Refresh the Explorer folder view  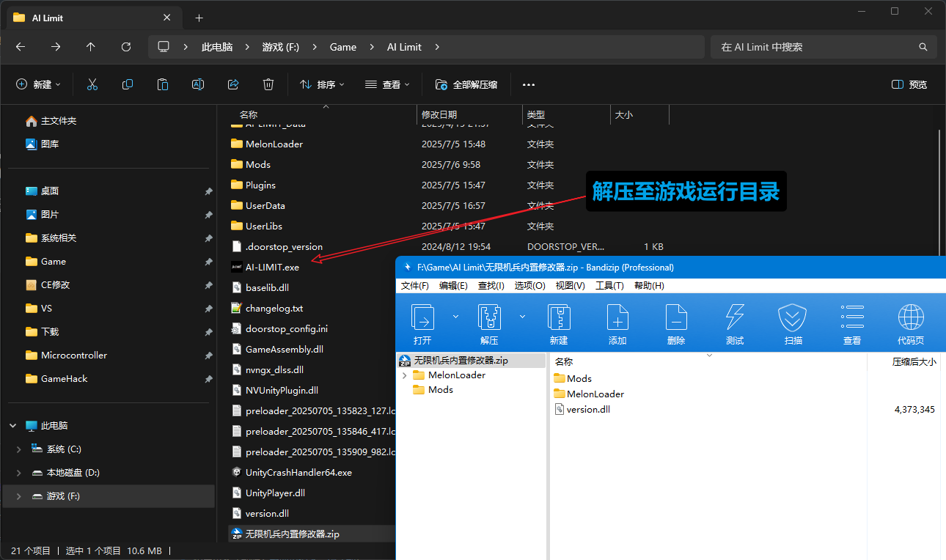click(126, 47)
